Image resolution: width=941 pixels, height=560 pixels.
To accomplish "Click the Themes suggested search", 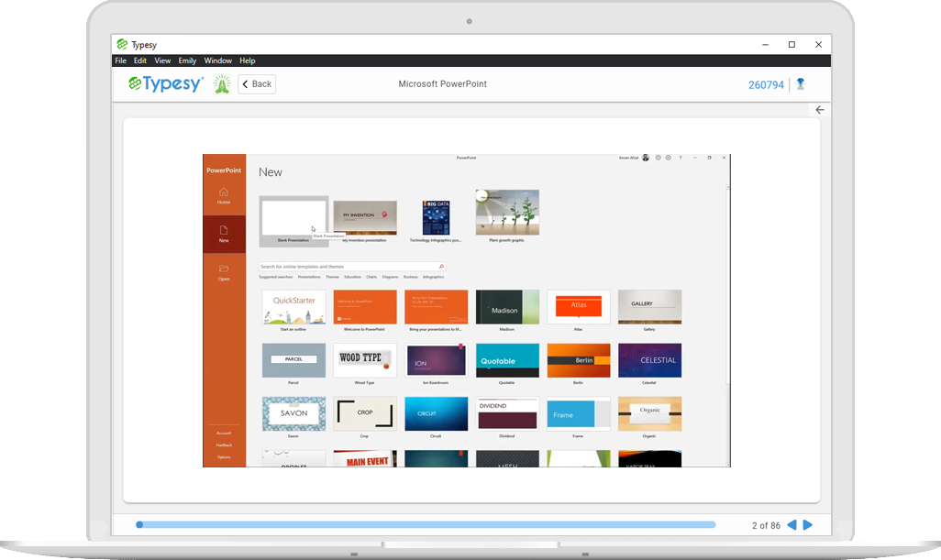I will pyautogui.click(x=333, y=277).
